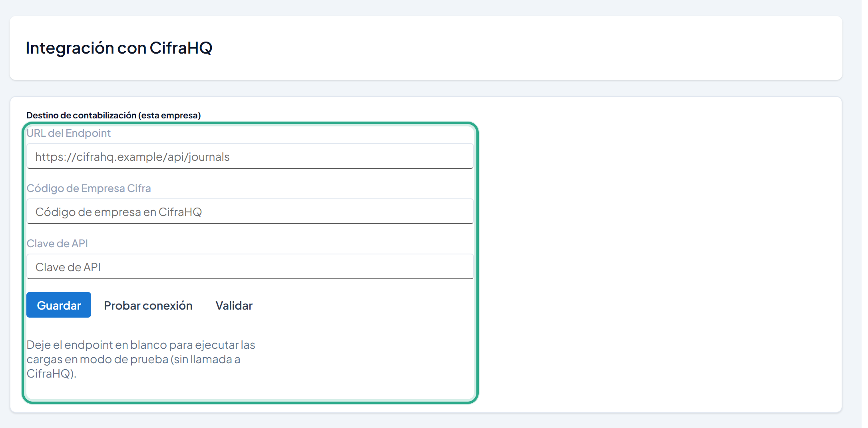
Task: Click Probar conexión button
Action: [148, 305]
